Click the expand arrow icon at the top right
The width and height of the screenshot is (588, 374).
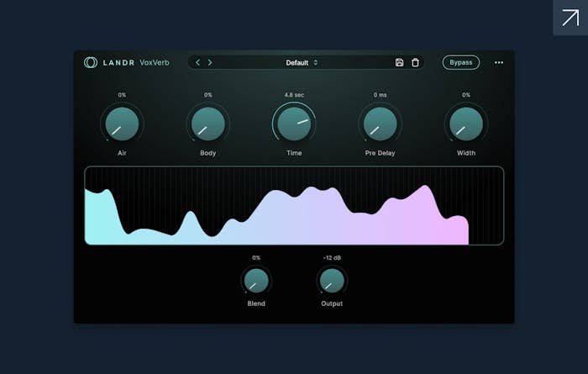(570, 18)
